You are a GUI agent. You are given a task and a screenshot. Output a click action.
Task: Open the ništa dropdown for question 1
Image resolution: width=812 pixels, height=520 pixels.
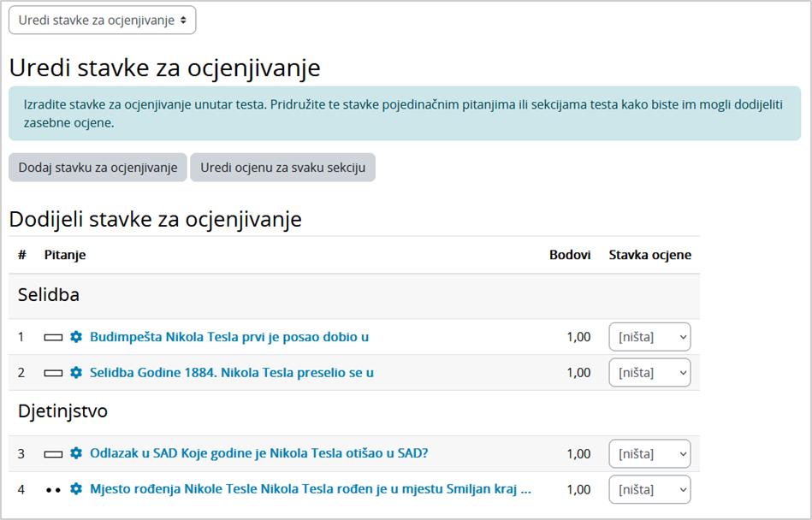[x=649, y=337]
